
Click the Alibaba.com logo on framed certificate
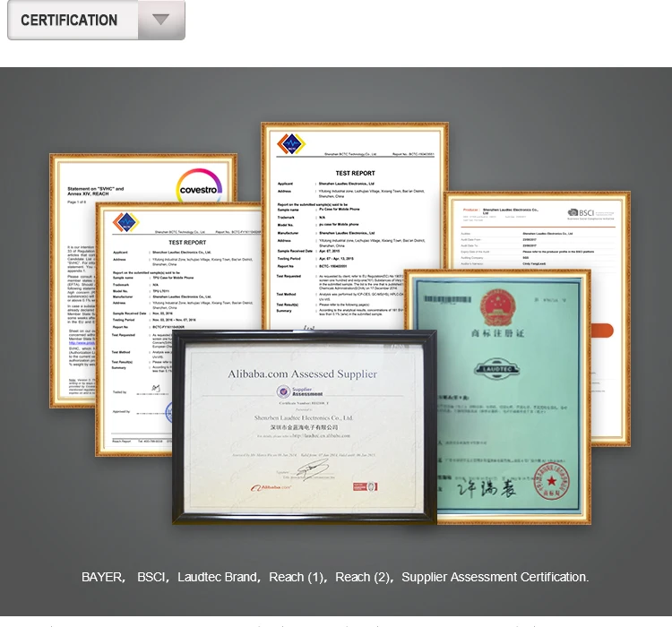pyautogui.click(x=271, y=487)
